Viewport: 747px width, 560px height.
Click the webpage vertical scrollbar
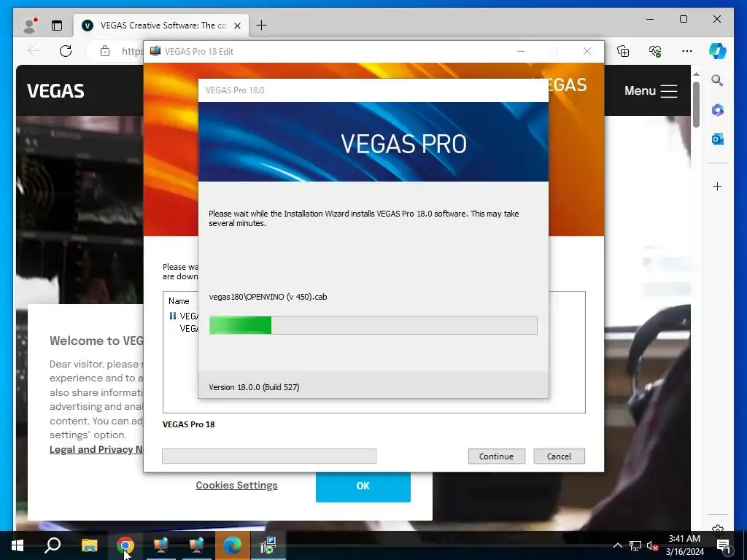[x=696, y=105]
